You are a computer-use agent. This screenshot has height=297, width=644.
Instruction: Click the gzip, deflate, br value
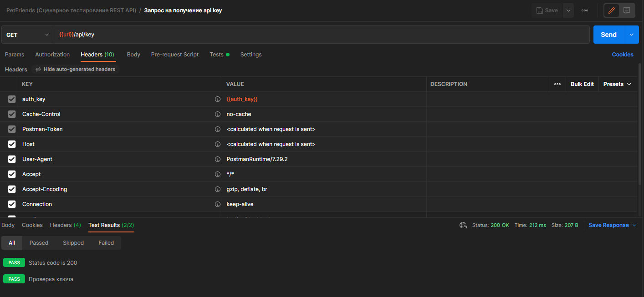point(247,189)
